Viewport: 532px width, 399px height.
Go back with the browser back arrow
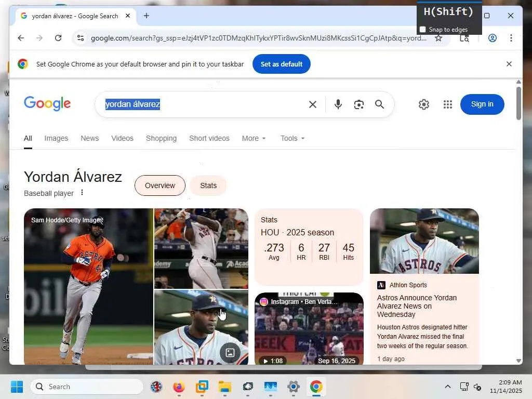[x=21, y=38]
